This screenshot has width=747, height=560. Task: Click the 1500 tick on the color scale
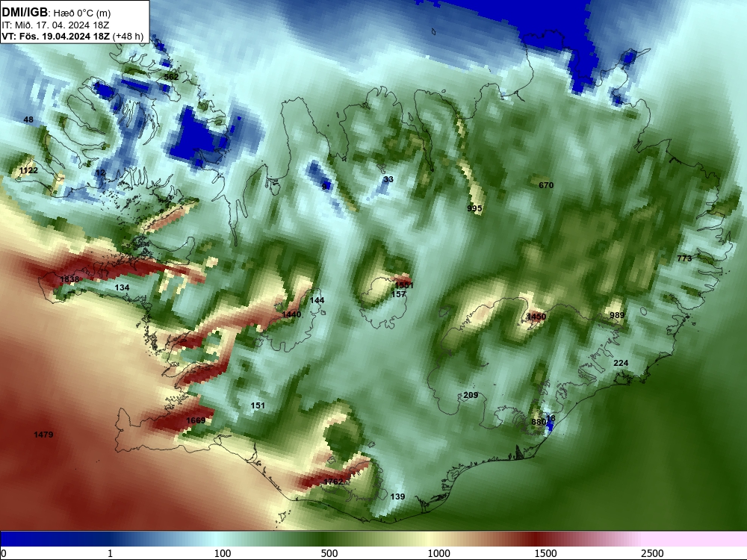click(545, 553)
